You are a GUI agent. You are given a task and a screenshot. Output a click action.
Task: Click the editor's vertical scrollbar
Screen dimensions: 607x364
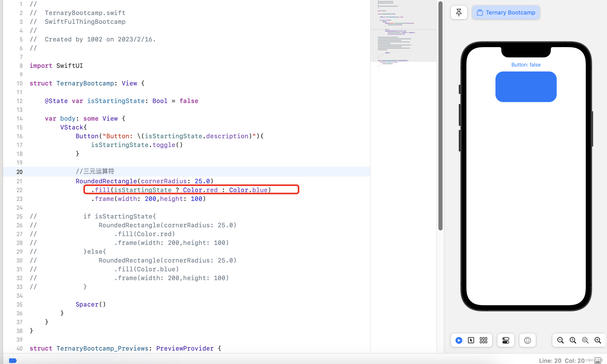(x=440, y=114)
